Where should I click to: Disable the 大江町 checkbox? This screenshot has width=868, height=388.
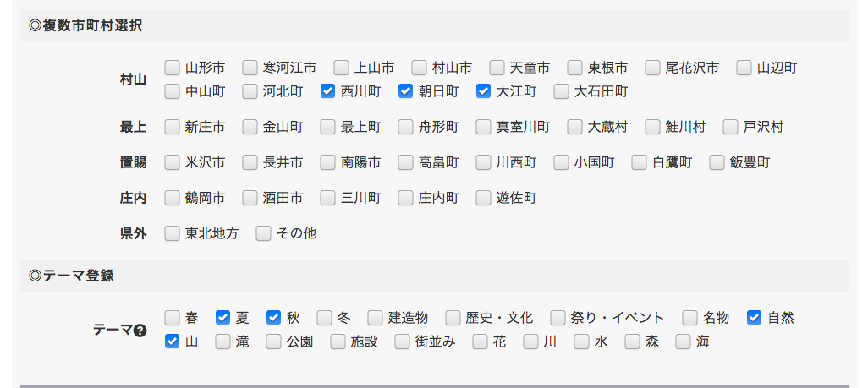[483, 90]
